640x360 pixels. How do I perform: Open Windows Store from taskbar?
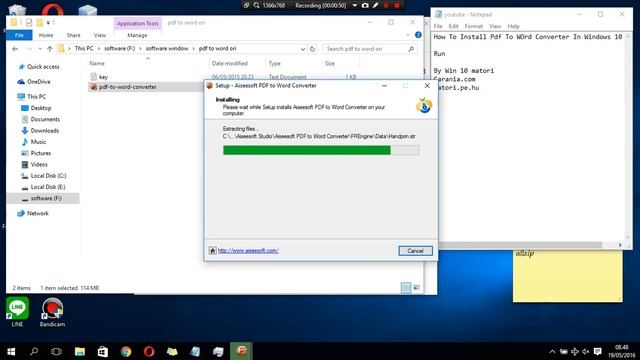pyautogui.click(x=102, y=351)
